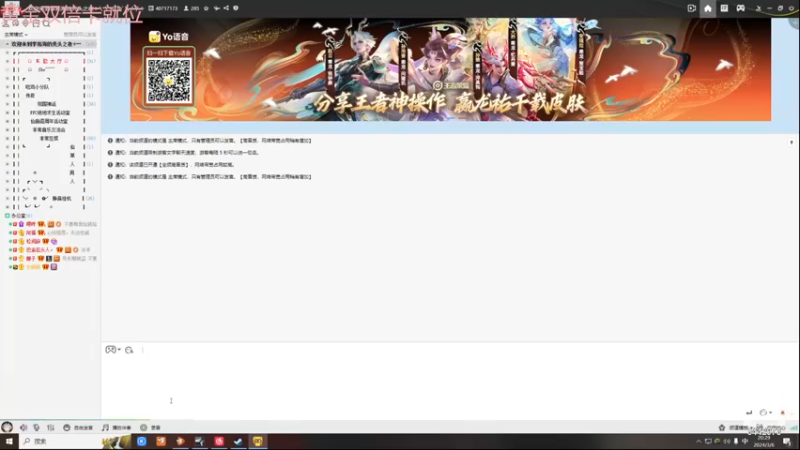800x450 pixels.
Task: Show hidden system tray icons chevron
Action: (698, 441)
